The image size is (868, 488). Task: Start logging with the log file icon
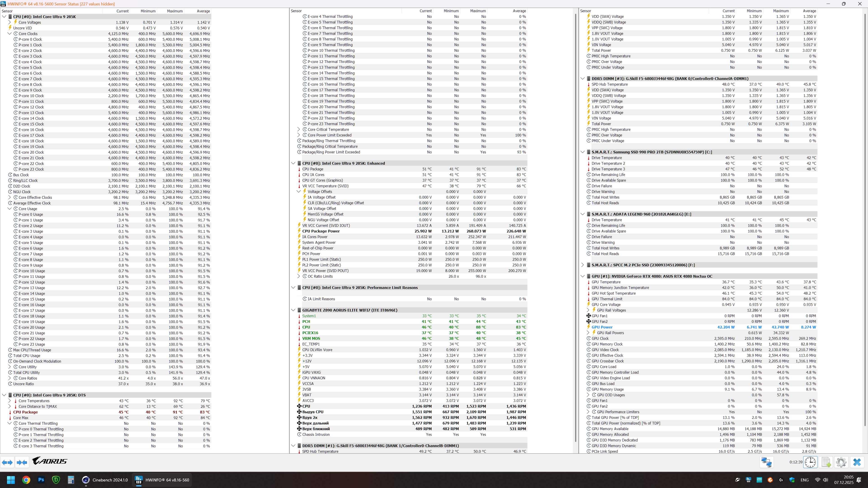(x=826, y=462)
